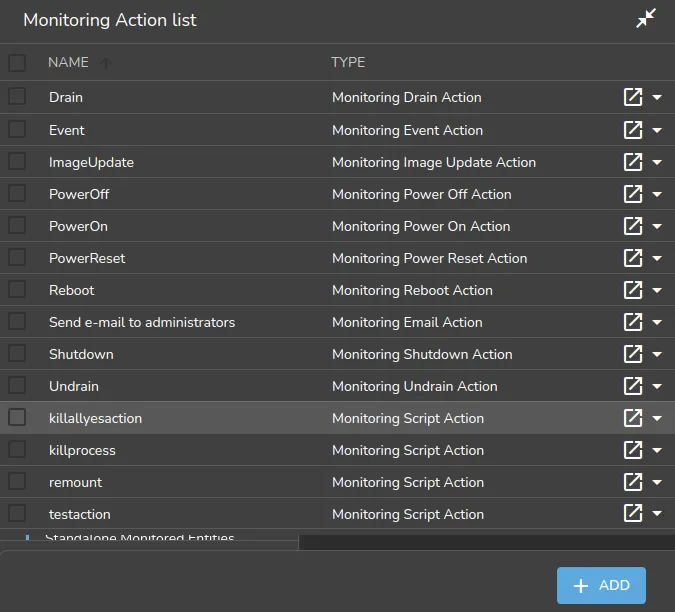Open the PowerOn row's edit icon

point(633,226)
